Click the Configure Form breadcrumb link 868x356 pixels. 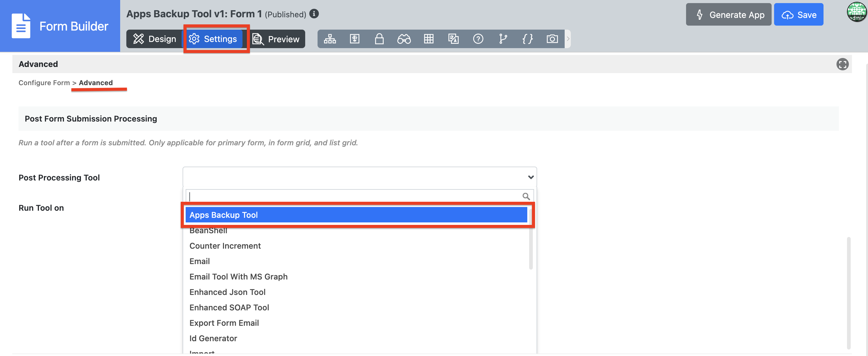[44, 82]
